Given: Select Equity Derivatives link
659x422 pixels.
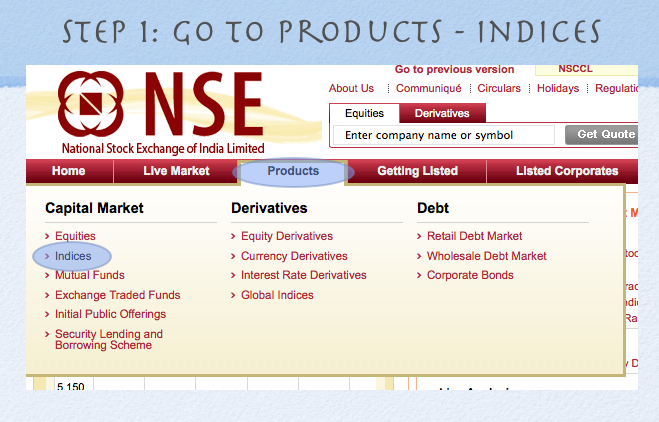Looking at the screenshot, I should pyautogui.click(x=287, y=236).
